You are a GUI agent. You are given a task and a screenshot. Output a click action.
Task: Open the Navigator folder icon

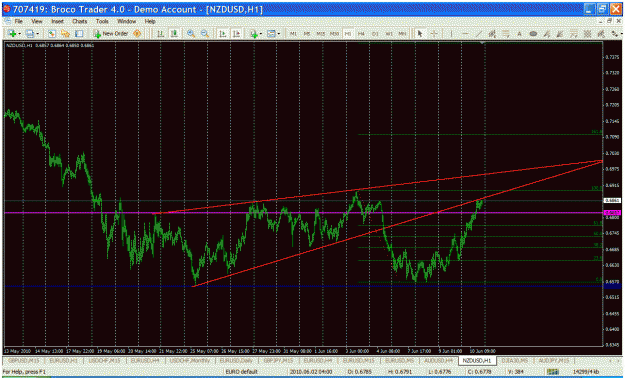point(65,34)
